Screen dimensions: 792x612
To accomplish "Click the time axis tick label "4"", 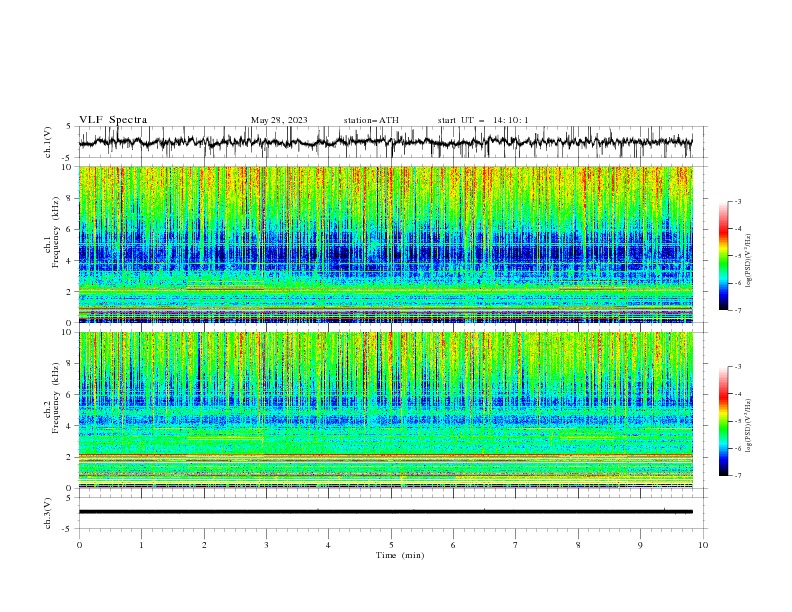I will coord(328,545).
